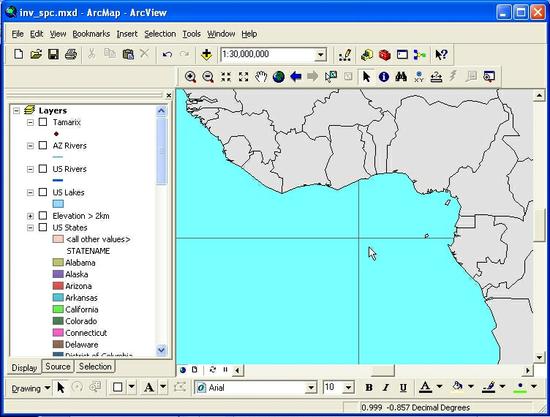The height and width of the screenshot is (417, 550).
Task: Save the map document
Action: (x=53, y=54)
